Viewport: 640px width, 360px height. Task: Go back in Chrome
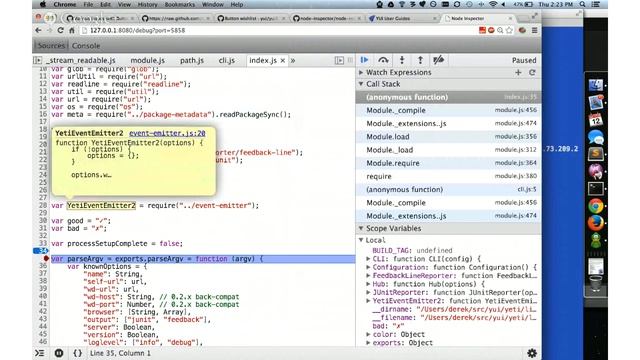[38, 30]
